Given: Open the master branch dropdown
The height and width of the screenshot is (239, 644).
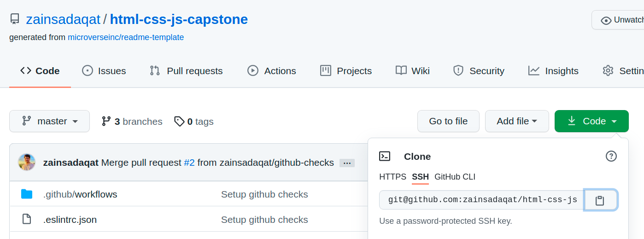Looking at the screenshot, I should [49, 121].
